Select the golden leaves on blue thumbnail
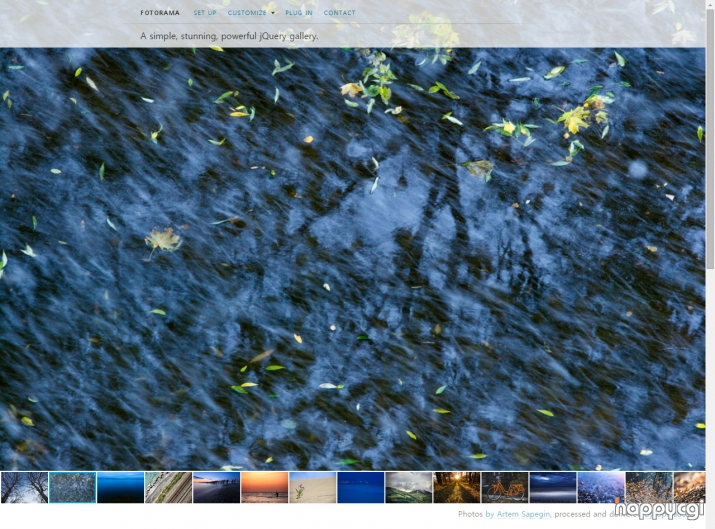Image resolution: width=715 pixels, height=529 pixels. coord(649,488)
